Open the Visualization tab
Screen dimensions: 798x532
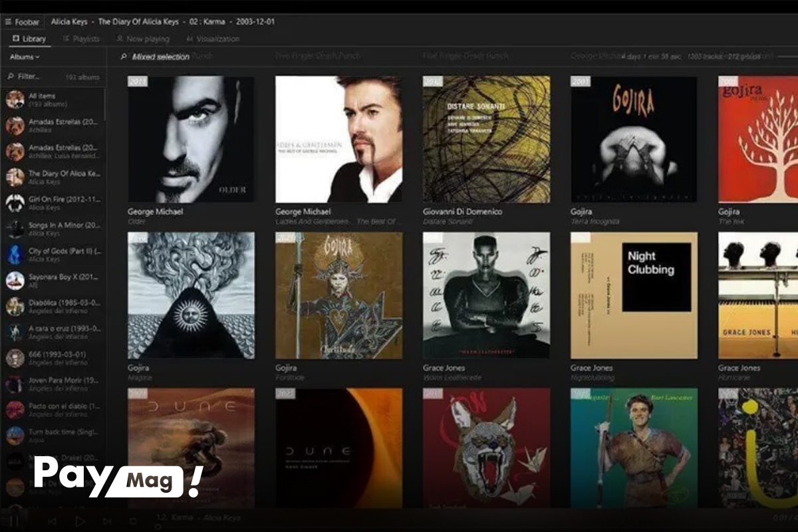(213, 39)
